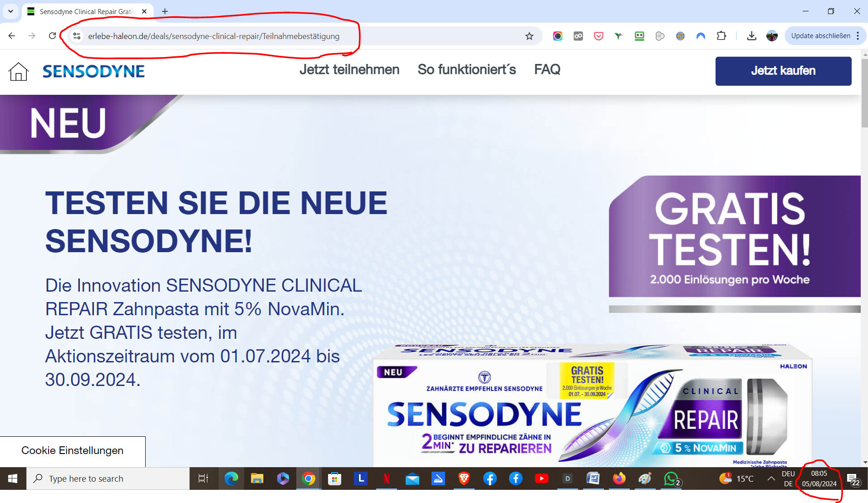The height and width of the screenshot is (503, 868).
Task: Click the SENSODYNE logo
Action: 93,71
